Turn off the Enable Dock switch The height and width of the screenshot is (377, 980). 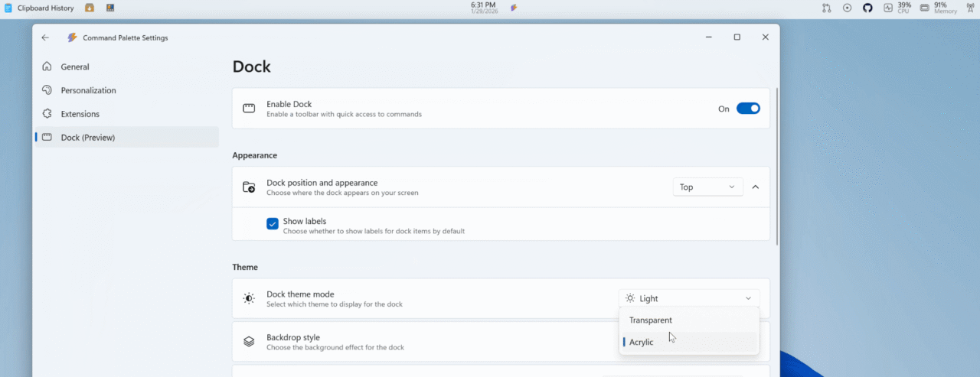[747, 109]
